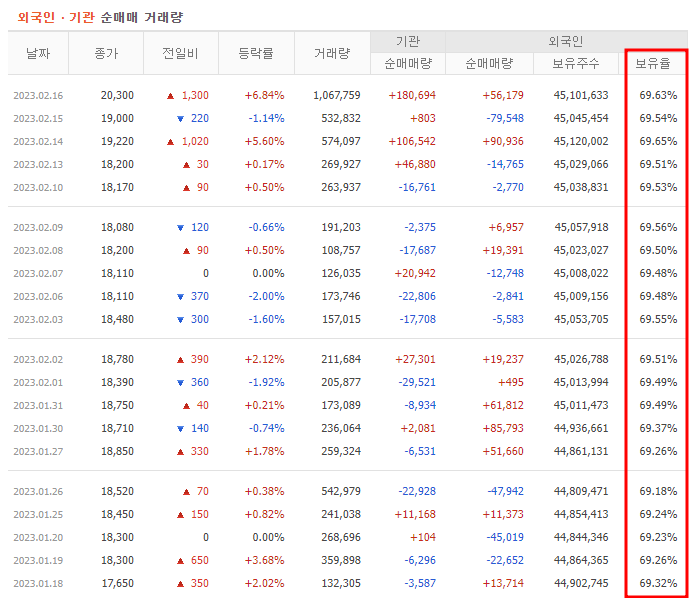This screenshot has height=598, width=699.
Task: Select holding ratio 69.32%
Action: pyautogui.click(x=658, y=584)
